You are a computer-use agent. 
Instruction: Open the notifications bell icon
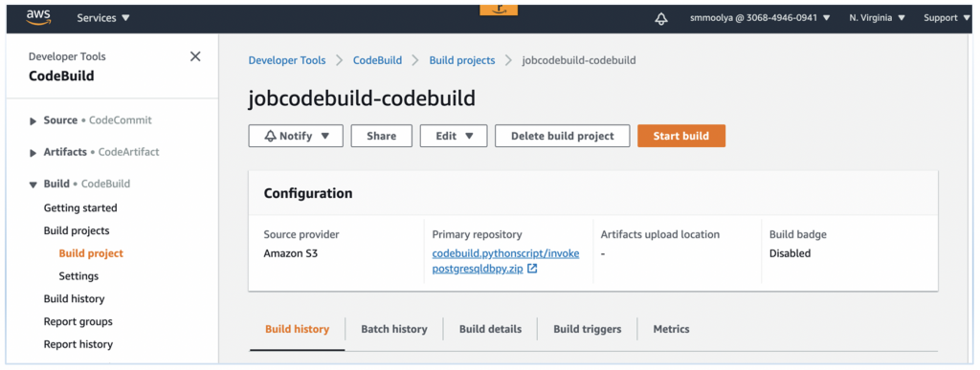(660, 19)
